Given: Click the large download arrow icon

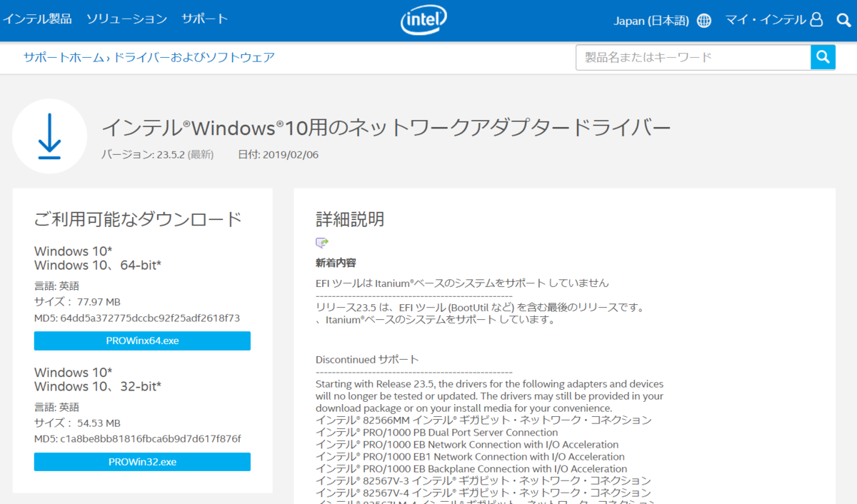Looking at the screenshot, I should (49, 136).
